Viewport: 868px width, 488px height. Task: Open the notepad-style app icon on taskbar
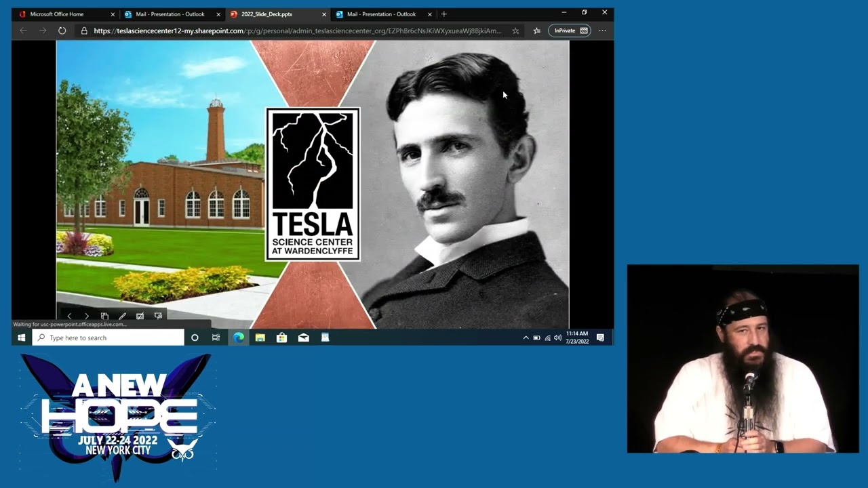tap(325, 338)
